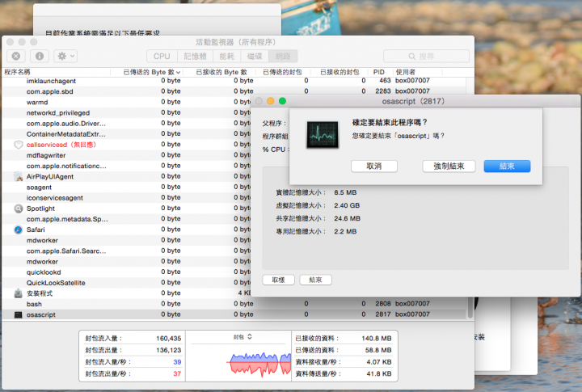Click the 已接收的資料 value 140.8 MB
Viewport: 582px width, 392px height.
click(377, 338)
